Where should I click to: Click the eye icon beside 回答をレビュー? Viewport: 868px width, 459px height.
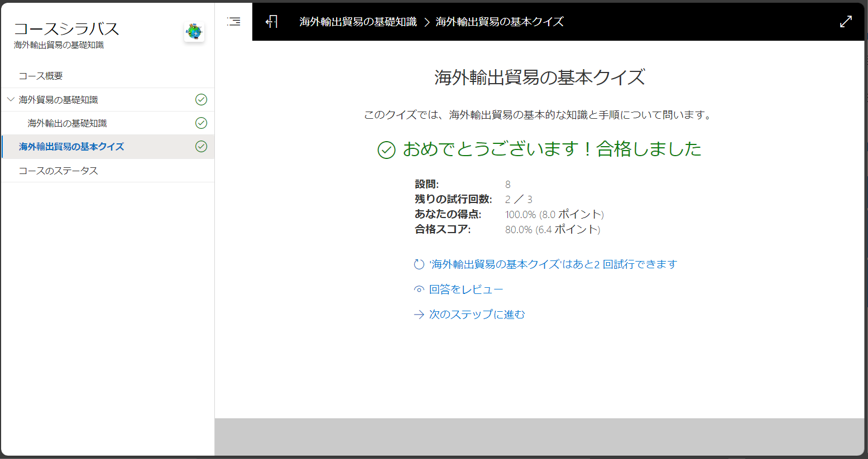coord(419,289)
